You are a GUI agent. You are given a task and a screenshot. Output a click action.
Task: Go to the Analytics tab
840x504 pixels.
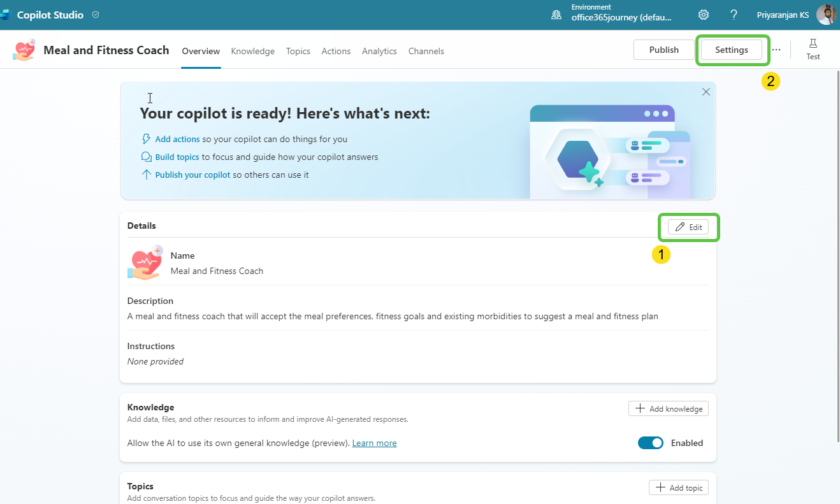379,51
